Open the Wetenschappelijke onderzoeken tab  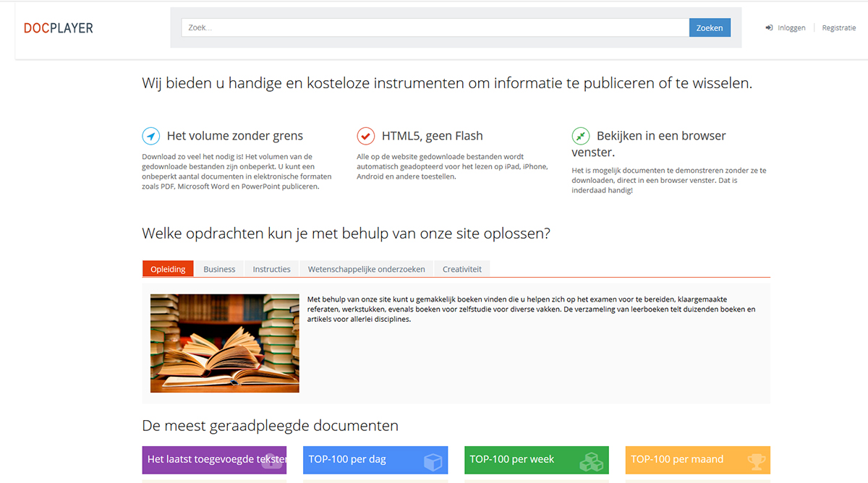click(x=367, y=269)
